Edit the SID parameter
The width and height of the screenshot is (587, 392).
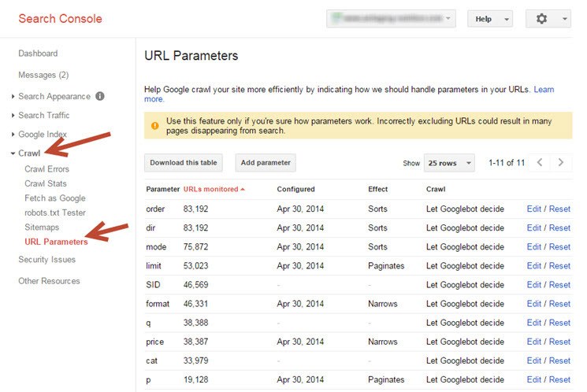[534, 285]
